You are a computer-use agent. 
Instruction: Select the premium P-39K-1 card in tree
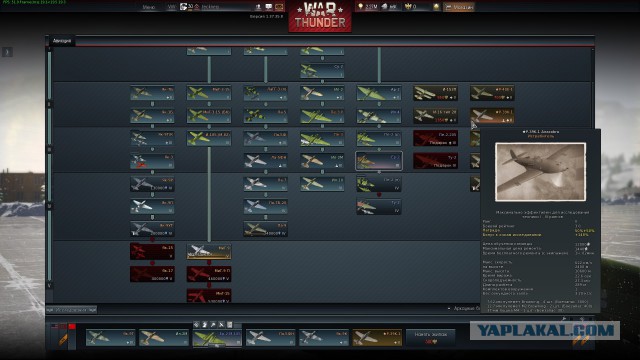pyautogui.click(x=492, y=116)
